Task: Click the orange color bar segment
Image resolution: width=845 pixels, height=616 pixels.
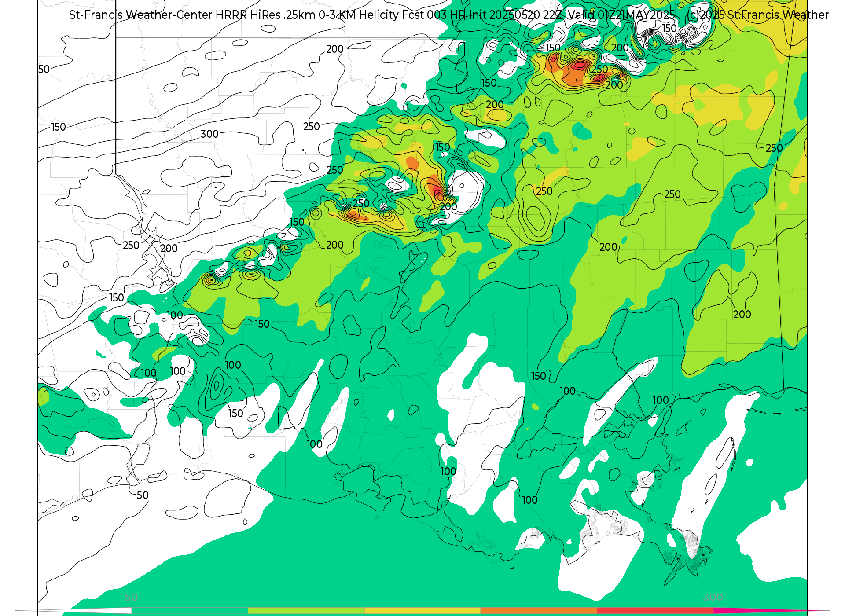Action: [x=539, y=610]
